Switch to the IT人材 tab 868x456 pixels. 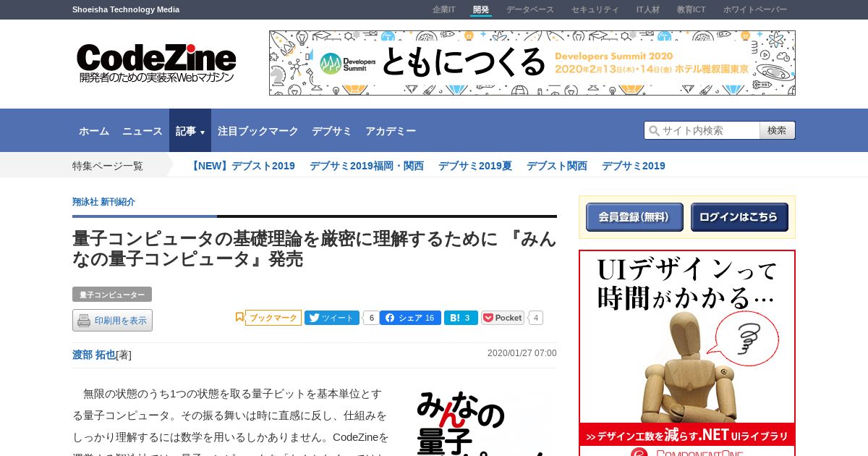(648, 9)
